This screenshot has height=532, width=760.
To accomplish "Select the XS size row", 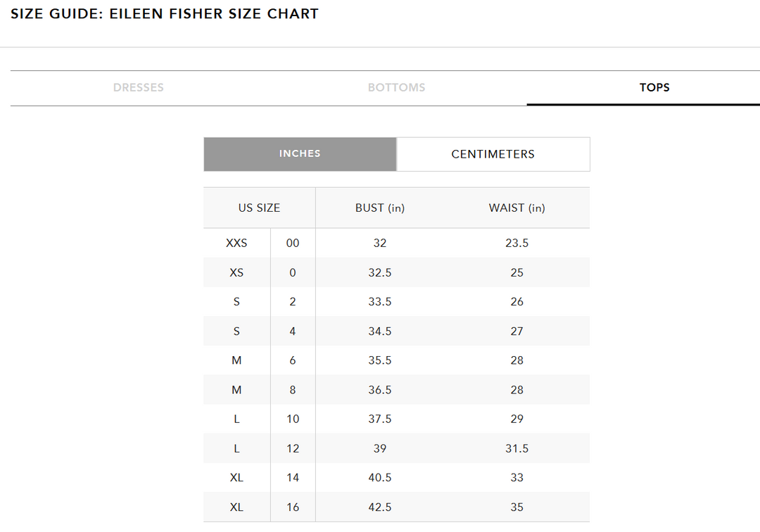I will point(236,272).
